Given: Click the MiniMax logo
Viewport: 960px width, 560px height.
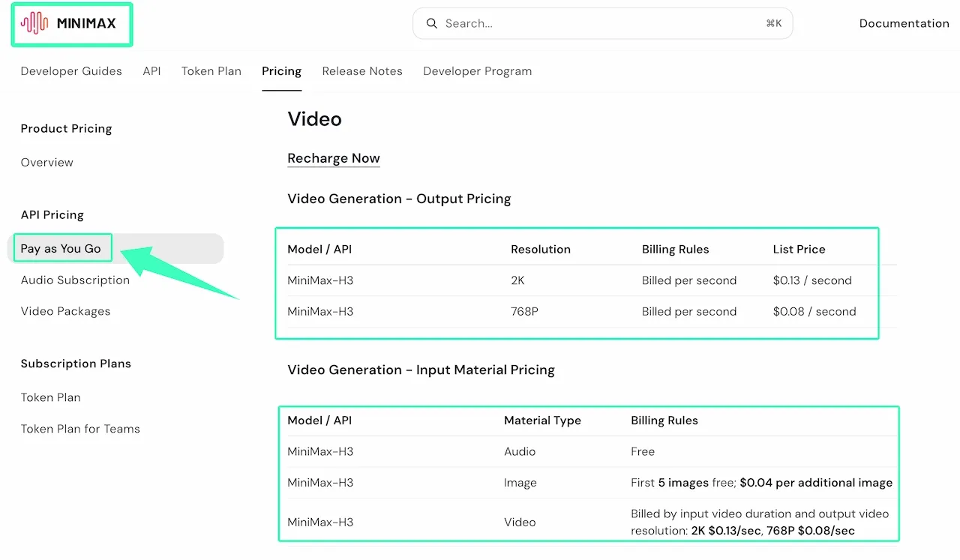Looking at the screenshot, I should point(69,23).
